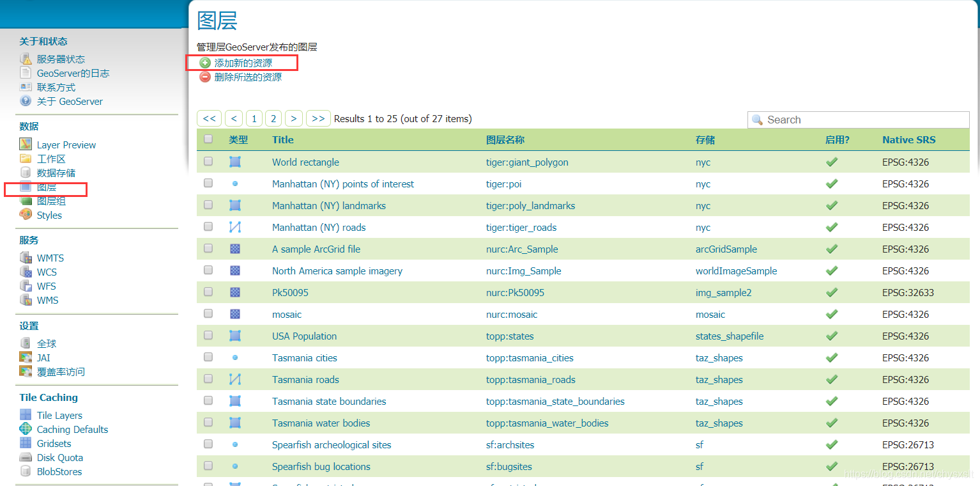Click the 数据存储 database icon

(26, 173)
